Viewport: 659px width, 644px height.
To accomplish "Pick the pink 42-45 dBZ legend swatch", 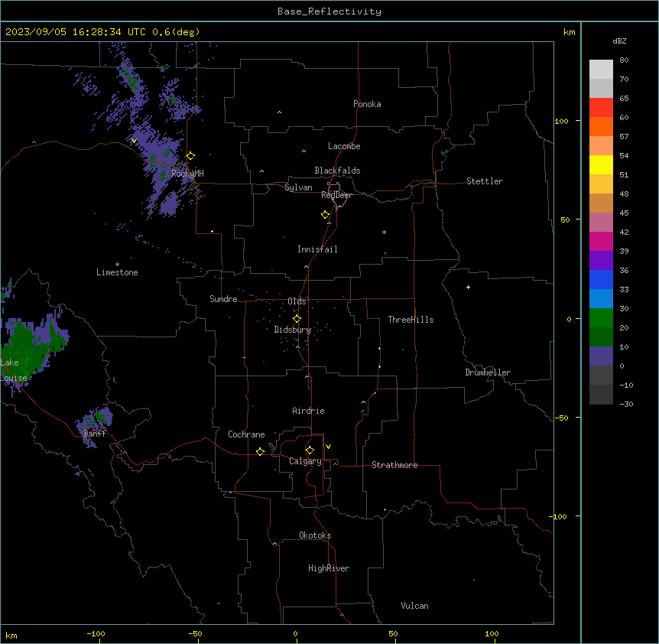I will pyautogui.click(x=601, y=223).
